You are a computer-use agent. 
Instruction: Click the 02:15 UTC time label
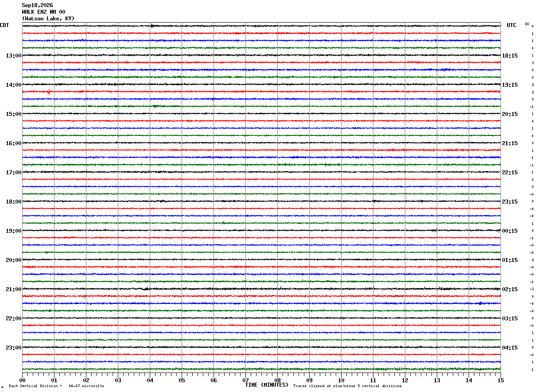[x=510, y=289]
